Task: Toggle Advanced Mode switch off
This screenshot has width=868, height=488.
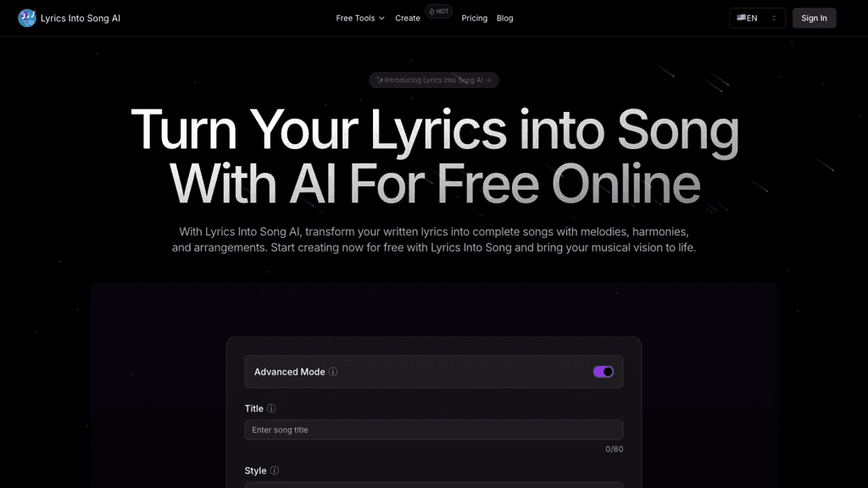Action: pyautogui.click(x=603, y=372)
